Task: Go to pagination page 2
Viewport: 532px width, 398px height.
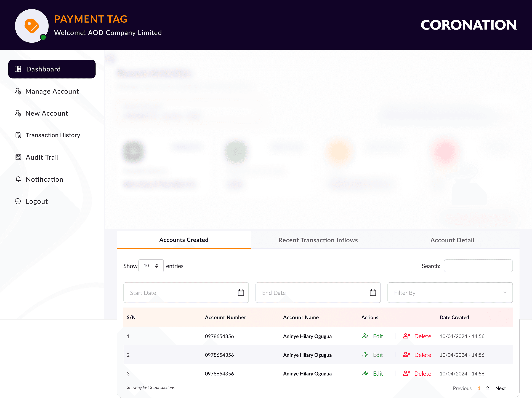Action: [x=488, y=388]
